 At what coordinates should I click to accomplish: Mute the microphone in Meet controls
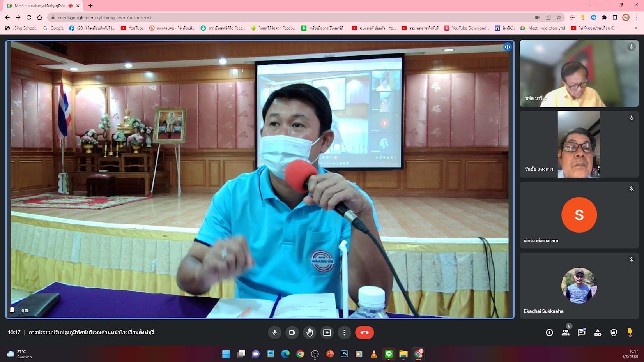point(274,332)
